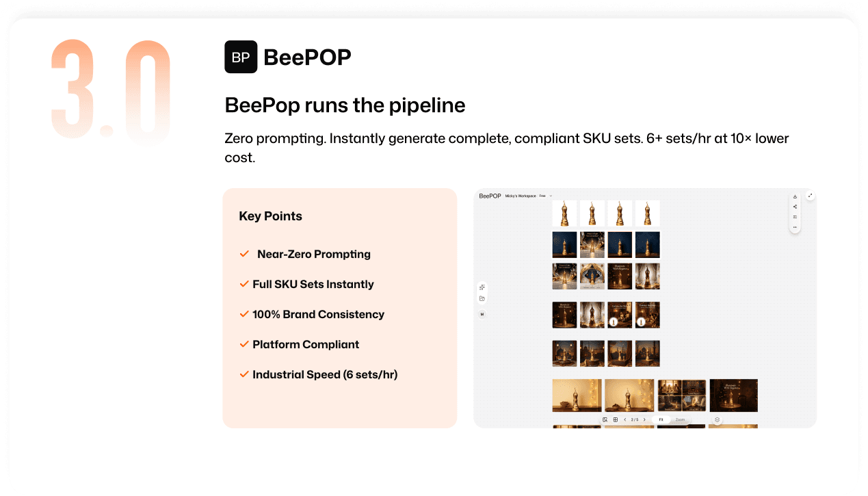Select first wide cream-wall lamp thumbnail
This screenshot has height=496, width=868.
[x=577, y=395]
